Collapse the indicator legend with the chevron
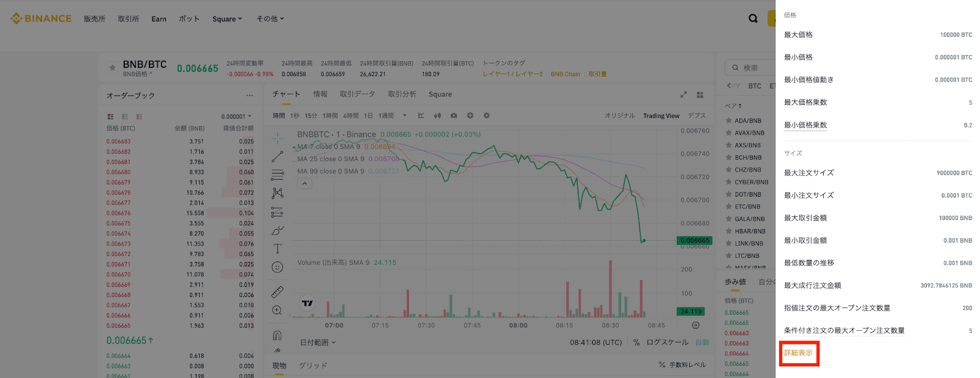 [304, 183]
